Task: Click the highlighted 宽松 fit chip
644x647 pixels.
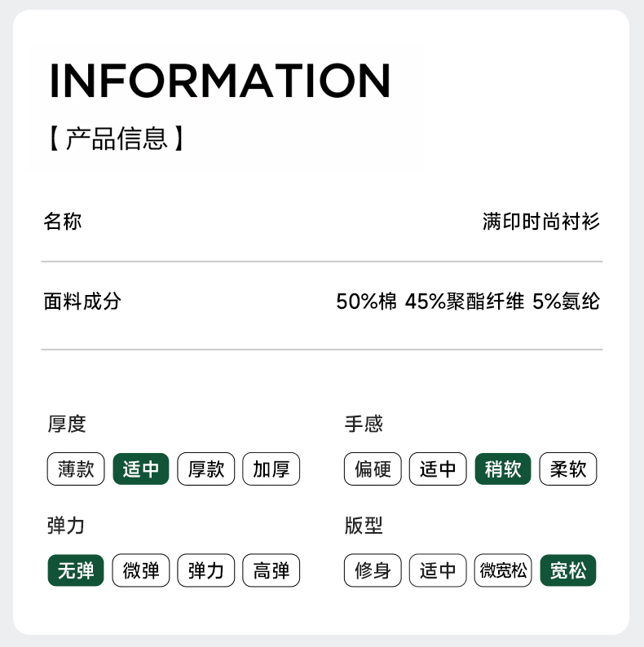Action: coord(568,571)
